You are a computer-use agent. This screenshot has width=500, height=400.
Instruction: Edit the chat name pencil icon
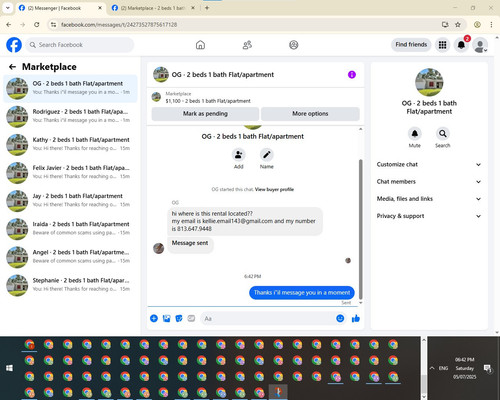[x=267, y=155]
